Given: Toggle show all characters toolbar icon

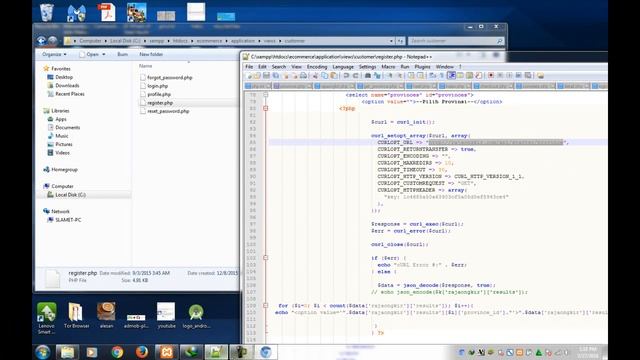Looking at the screenshot, I should coord(442,76).
